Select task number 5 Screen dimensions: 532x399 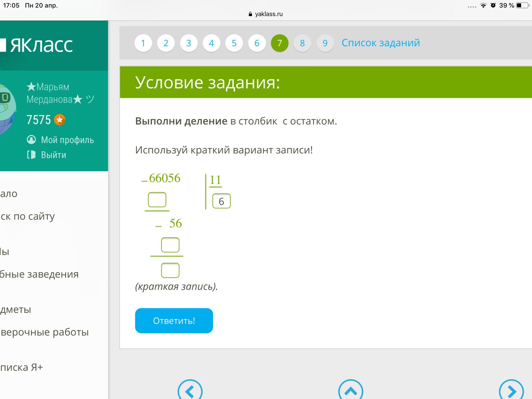click(x=234, y=43)
